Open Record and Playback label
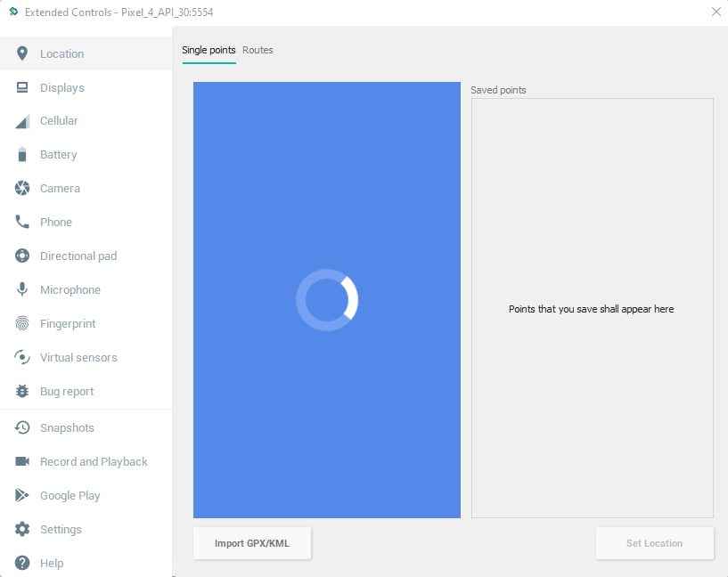This screenshot has height=577, width=728. tap(94, 462)
